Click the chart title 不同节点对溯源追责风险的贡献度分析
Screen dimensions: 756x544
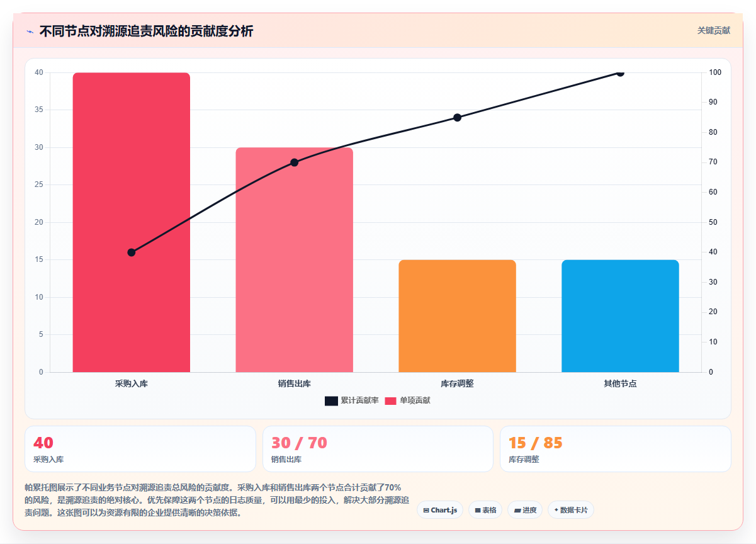[147, 31]
